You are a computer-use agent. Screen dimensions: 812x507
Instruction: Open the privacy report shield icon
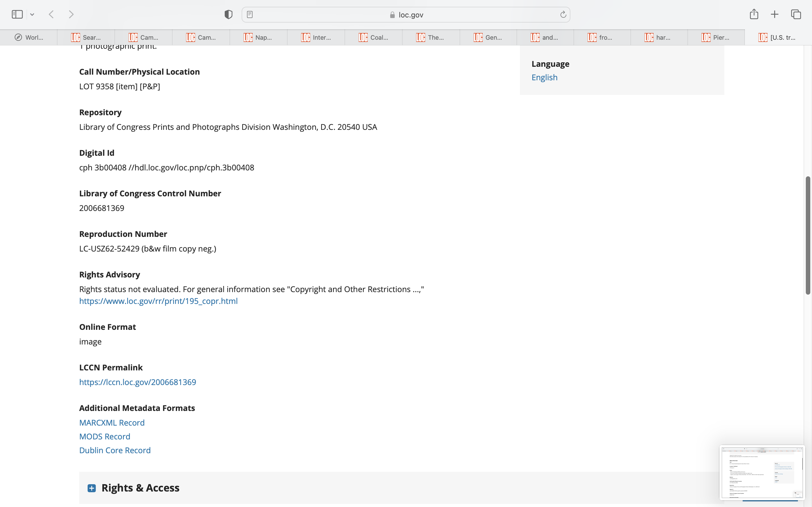228,14
